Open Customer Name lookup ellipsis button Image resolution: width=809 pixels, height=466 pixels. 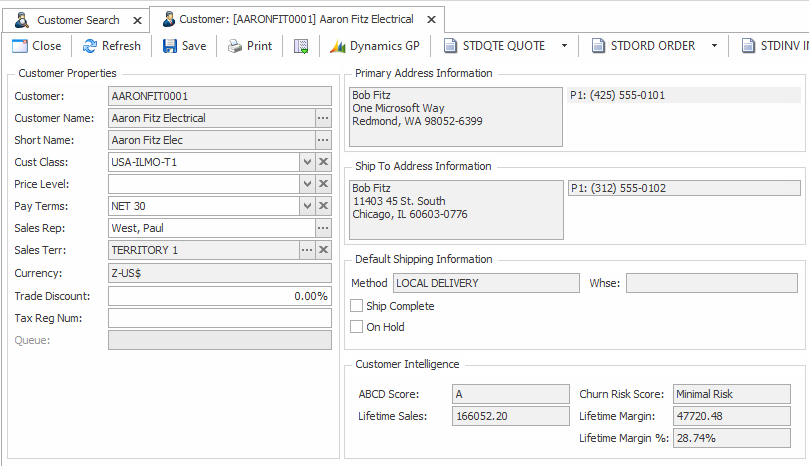(323, 118)
